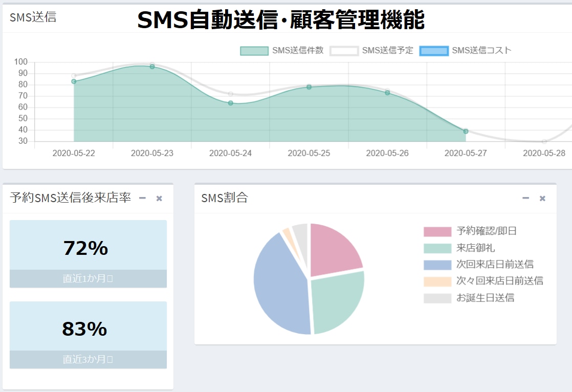Image resolution: width=572 pixels, height=392 pixels.
Task: Close the 予約SMS送信後来店率 panel
Action: click(x=159, y=199)
